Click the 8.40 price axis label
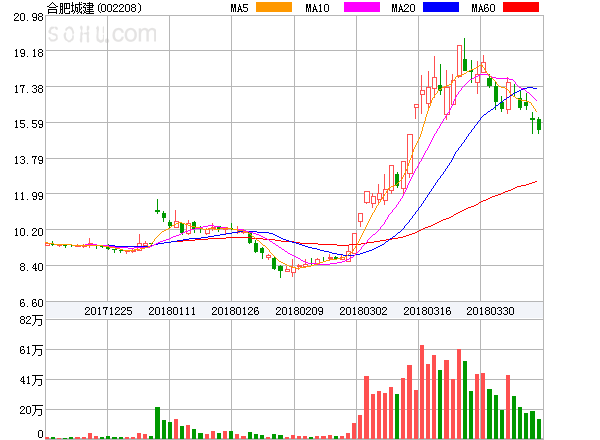This screenshot has width=600, height=440. click(31, 267)
